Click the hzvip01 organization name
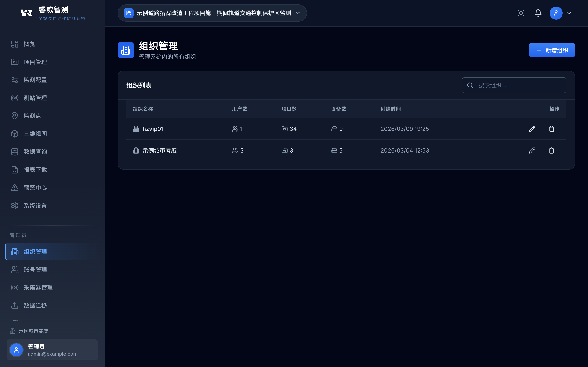Screen dimensions: 588x367 click(153, 129)
